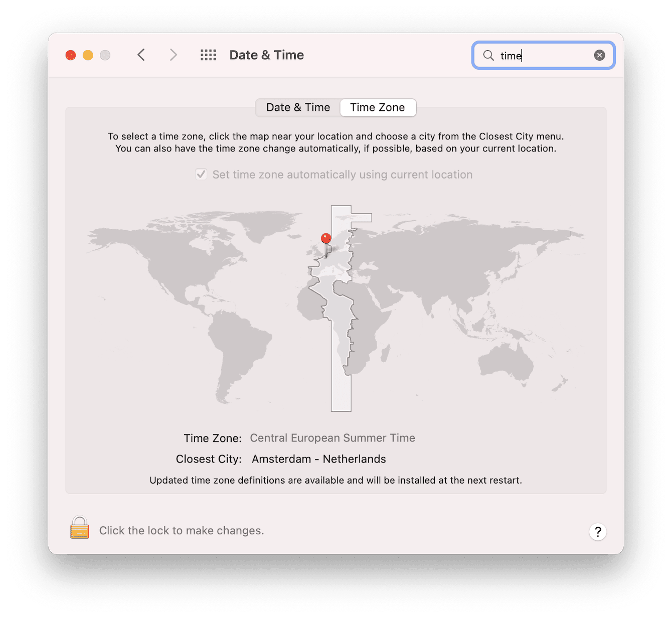Viewport: 672px width, 618px height.
Task: Select the Time Zone tab
Action: [378, 107]
